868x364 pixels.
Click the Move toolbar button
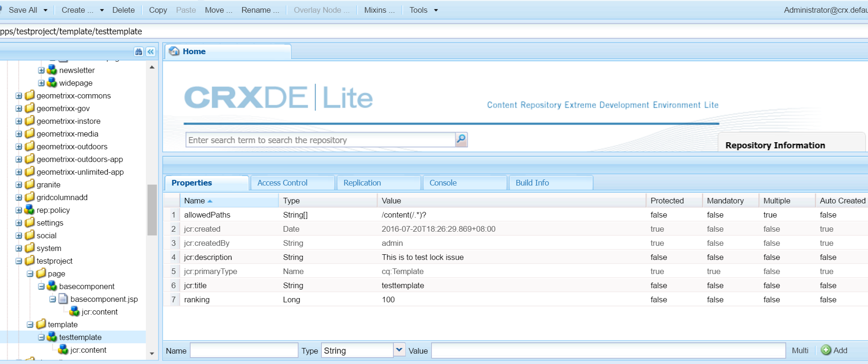pyautogui.click(x=218, y=10)
